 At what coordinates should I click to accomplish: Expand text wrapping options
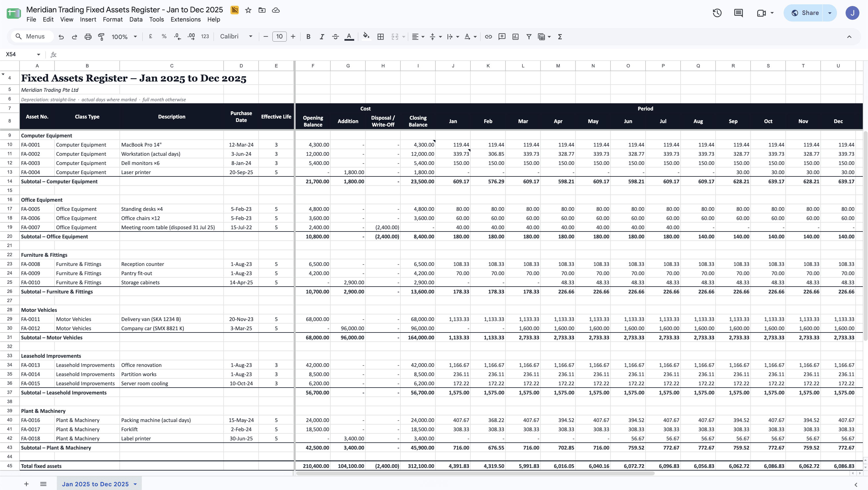tap(458, 37)
